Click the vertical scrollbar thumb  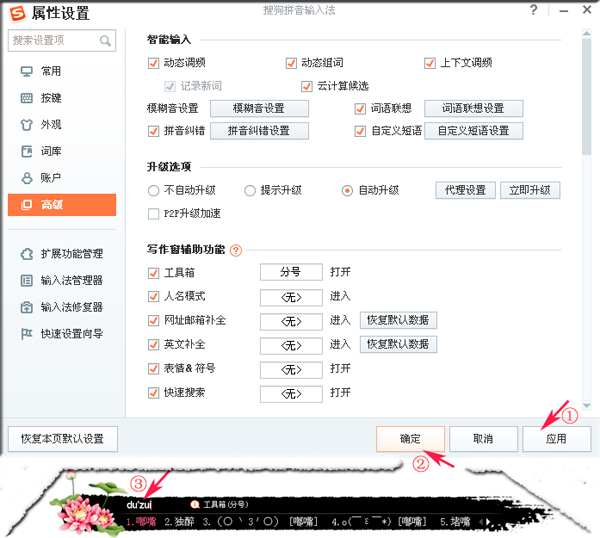[x=587, y=96]
